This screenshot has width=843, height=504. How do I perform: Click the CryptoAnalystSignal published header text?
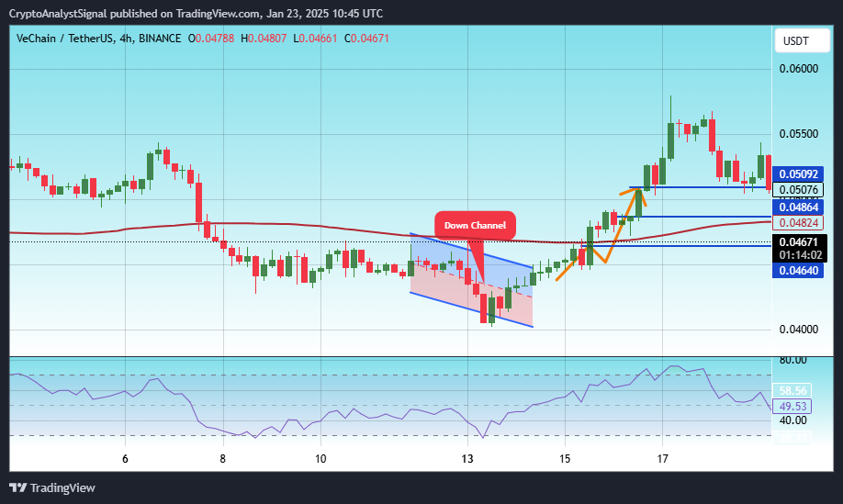(x=196, y=14)
